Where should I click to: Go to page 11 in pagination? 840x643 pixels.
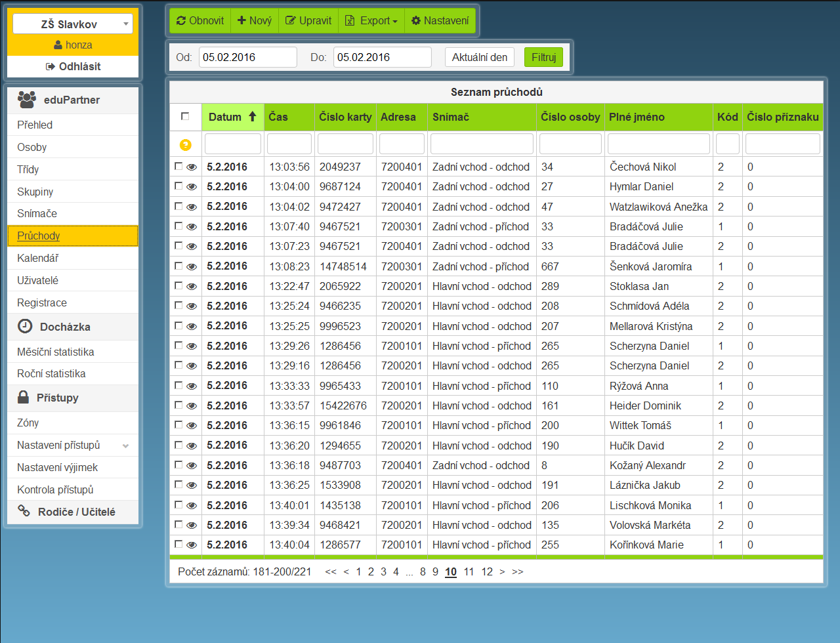pos(469,572)
